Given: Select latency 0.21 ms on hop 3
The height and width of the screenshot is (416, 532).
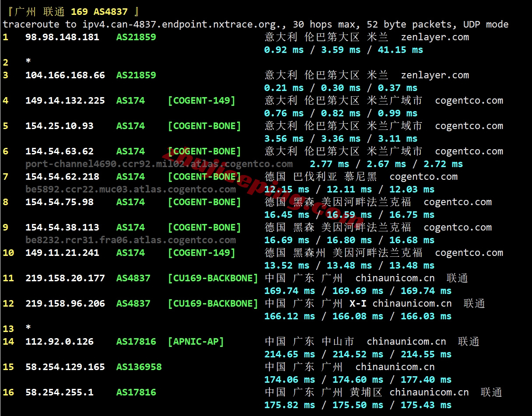Looking at the screenshot, I should 284,88.
